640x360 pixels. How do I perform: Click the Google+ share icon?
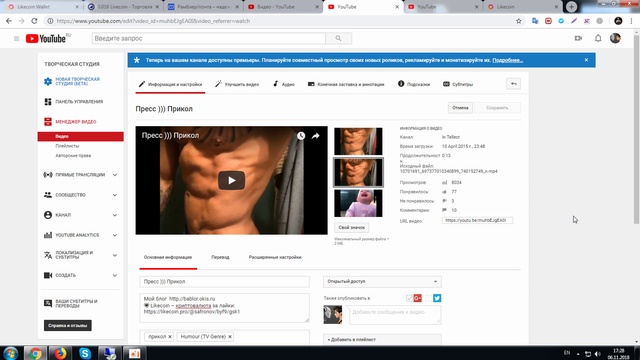pos(418,298)
